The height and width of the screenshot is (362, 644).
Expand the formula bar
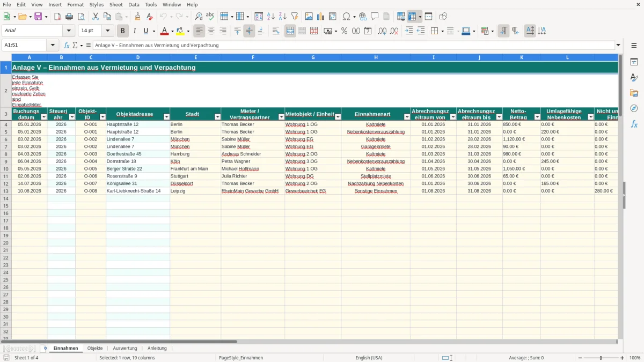point(618,45)
